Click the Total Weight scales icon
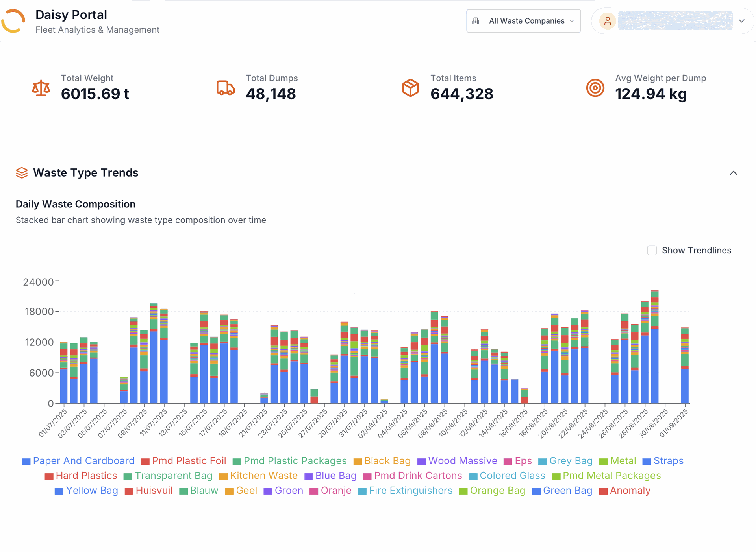The width and height of the screenshot is (756, 552). pos(41,88)
